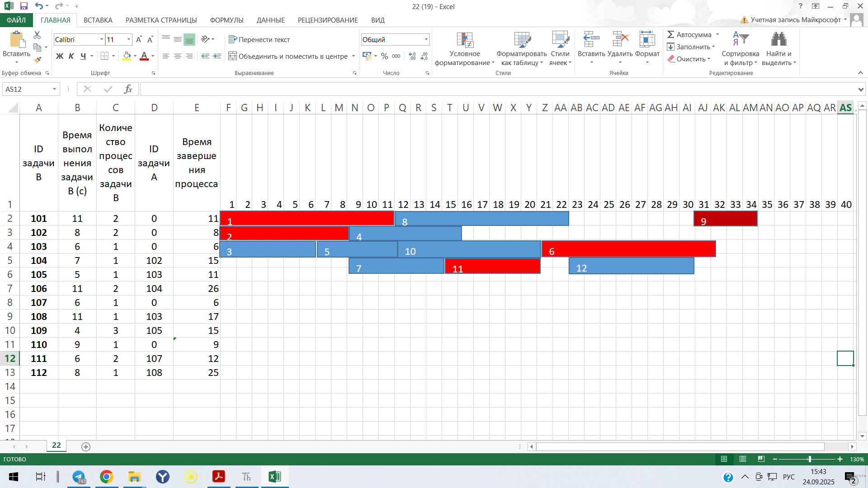Switch to the ФОРМУЛЫ ribbon tab
868x488 pixels.
coord(226,20)
